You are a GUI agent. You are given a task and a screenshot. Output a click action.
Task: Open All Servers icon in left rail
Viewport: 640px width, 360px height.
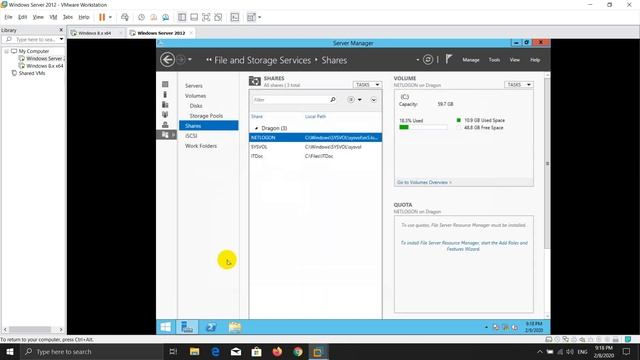pyautogui.click(x=165, y=104)
